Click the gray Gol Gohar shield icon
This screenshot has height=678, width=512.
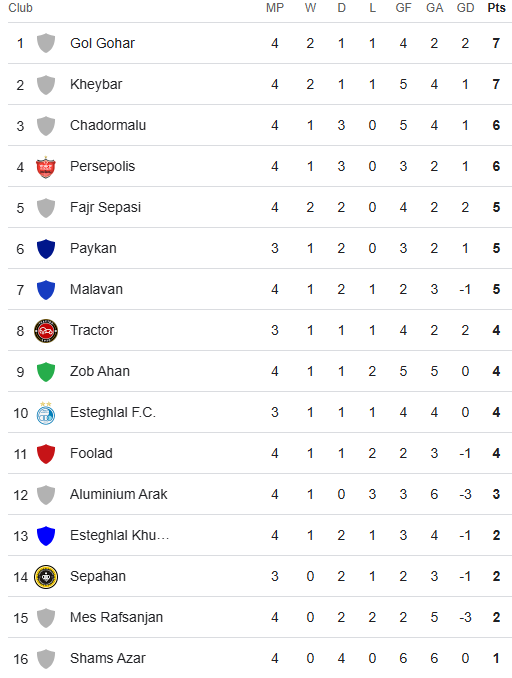46,44
